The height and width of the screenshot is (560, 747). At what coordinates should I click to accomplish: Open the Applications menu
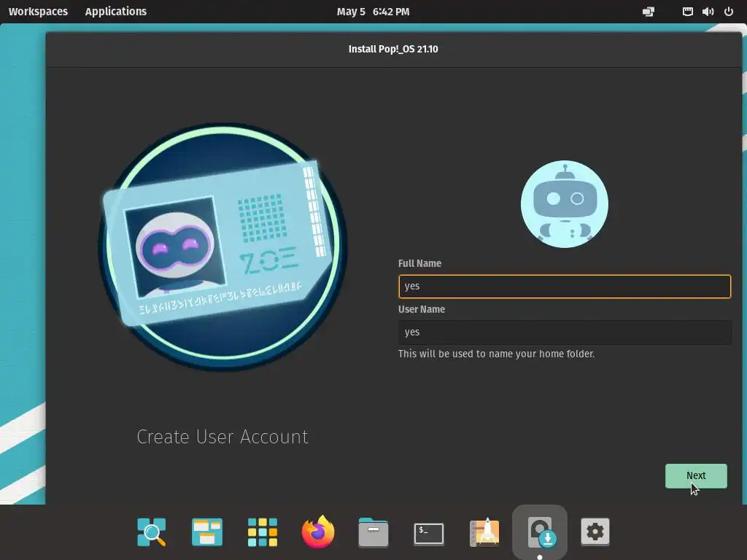(116, 12)
